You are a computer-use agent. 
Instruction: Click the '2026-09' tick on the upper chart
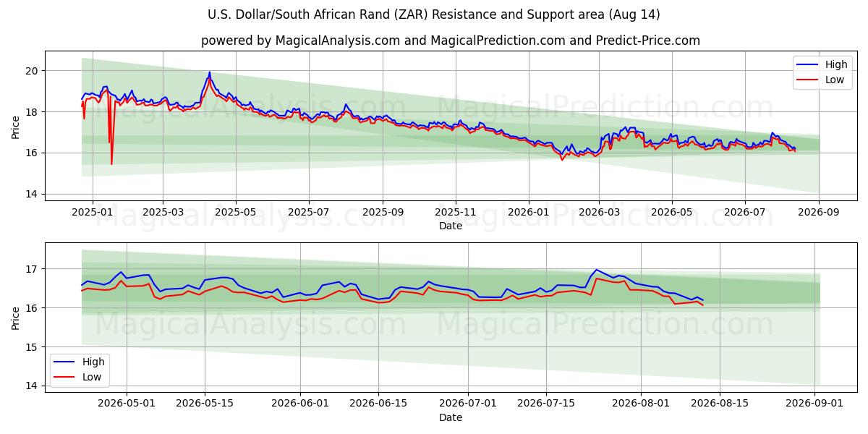[x=819, y=213]
